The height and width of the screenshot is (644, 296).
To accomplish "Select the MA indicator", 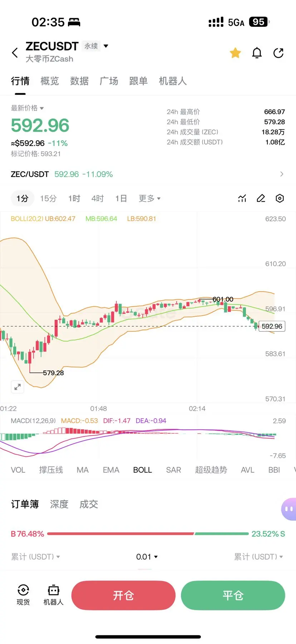I will (83, 470).
